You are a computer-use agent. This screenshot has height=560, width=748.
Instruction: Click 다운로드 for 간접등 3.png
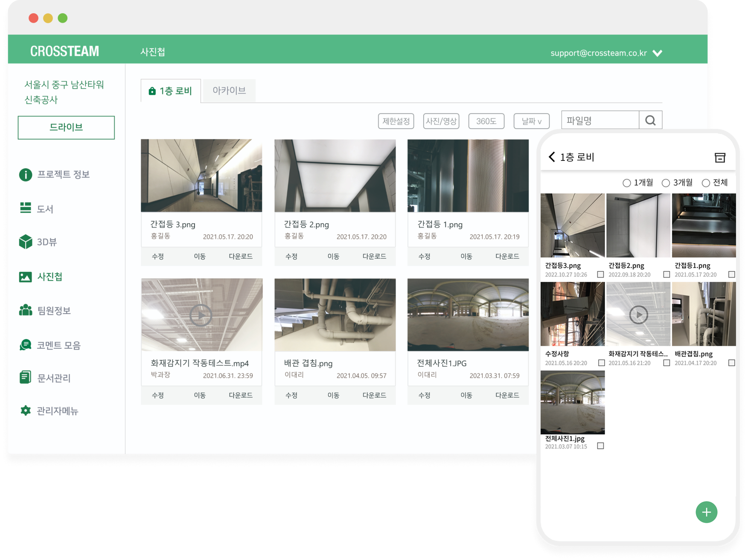coord(241,257)
